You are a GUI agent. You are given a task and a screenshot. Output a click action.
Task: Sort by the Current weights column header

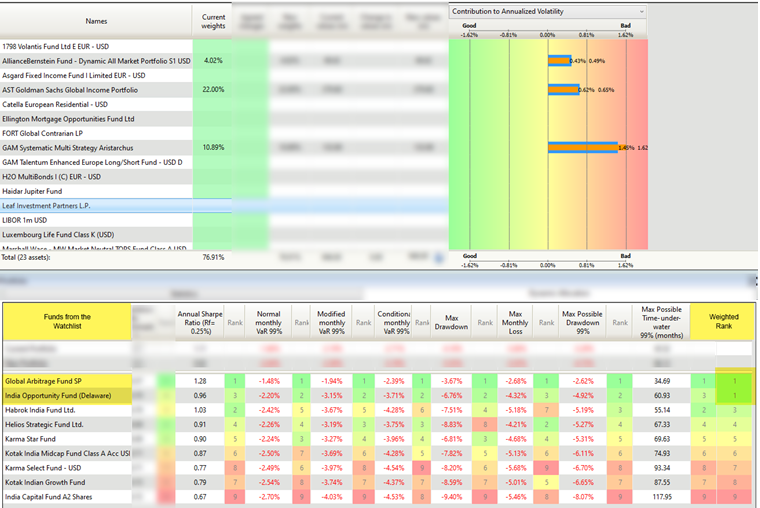pos(213,21)
